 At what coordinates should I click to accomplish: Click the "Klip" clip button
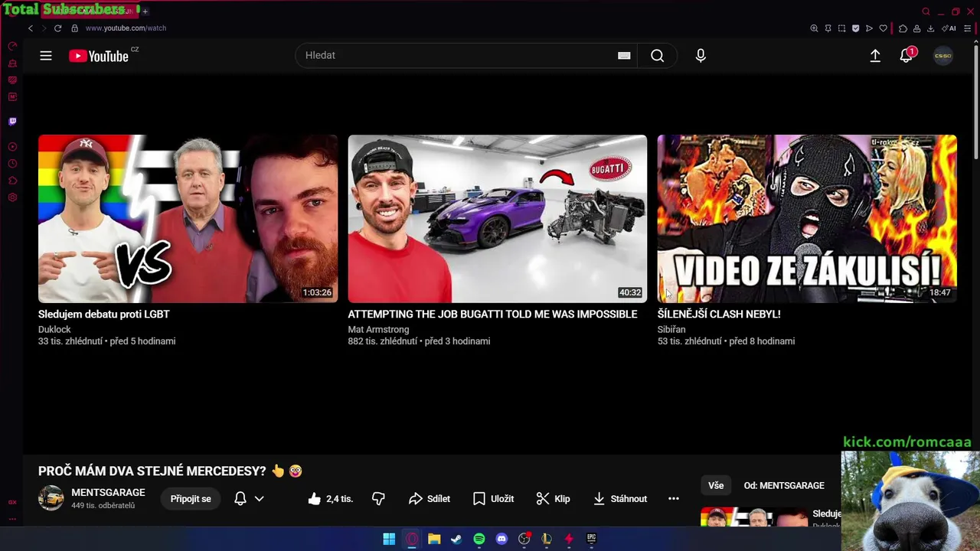[553, 499]
